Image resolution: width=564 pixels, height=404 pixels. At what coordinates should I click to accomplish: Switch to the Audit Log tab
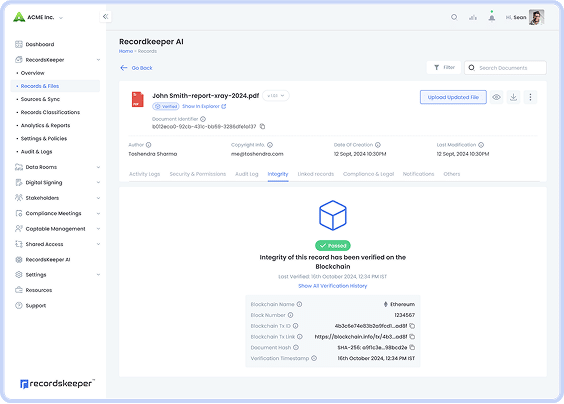point(247,174)
